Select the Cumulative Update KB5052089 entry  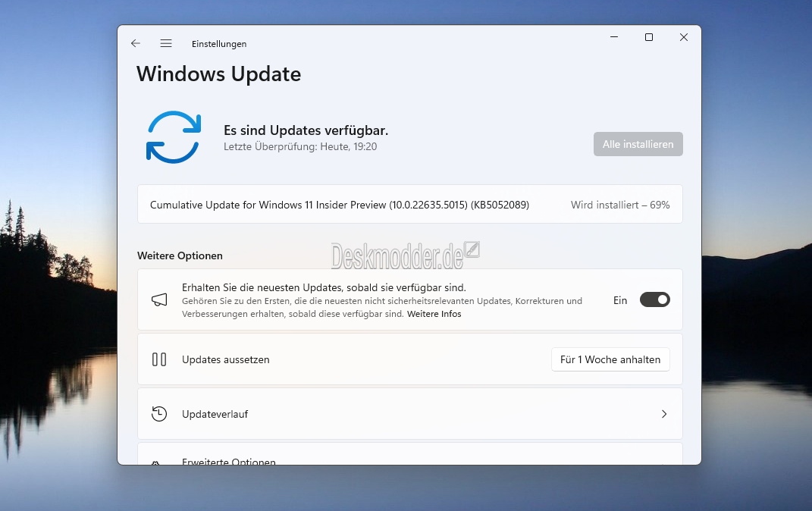[409, 204]
